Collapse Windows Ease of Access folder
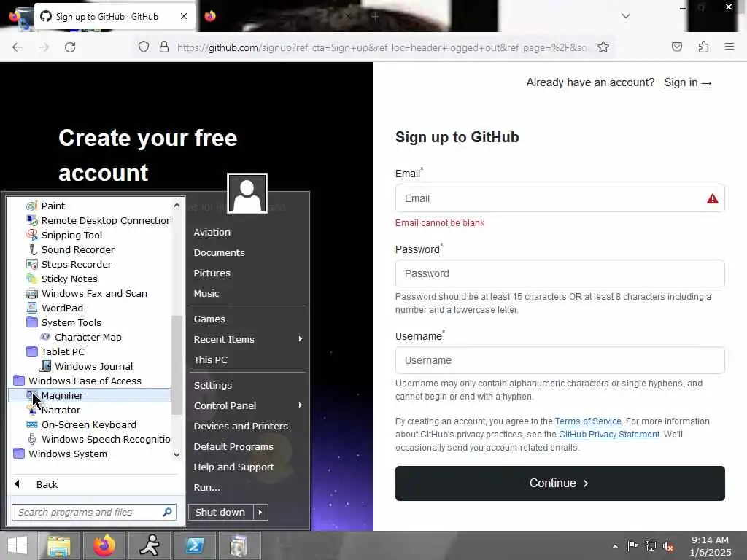This screenshot has width=747, height=560. coord(77,381)
